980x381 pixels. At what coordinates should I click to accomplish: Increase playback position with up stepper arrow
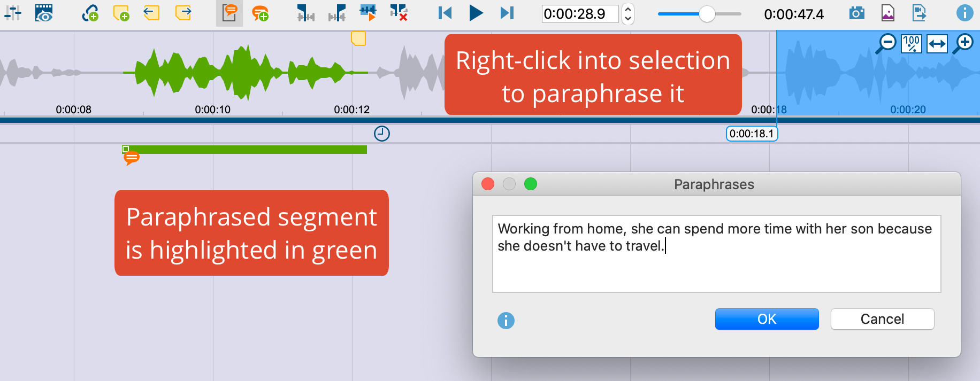[628, 9]
